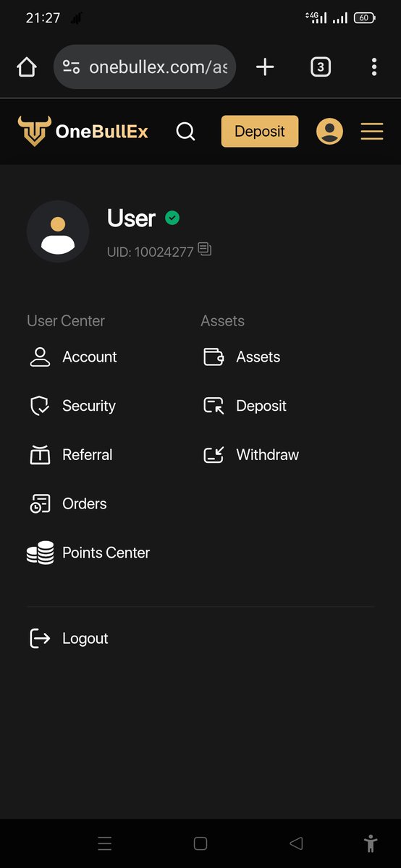401x868 pixels.
Task: Toggle the hamburger menu icon
Action: coord(372,131)
